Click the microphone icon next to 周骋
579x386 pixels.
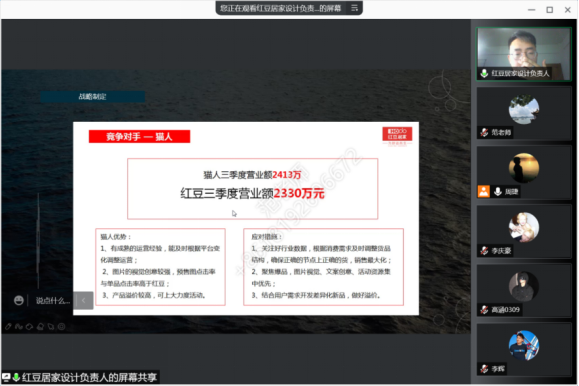[497, 191]
